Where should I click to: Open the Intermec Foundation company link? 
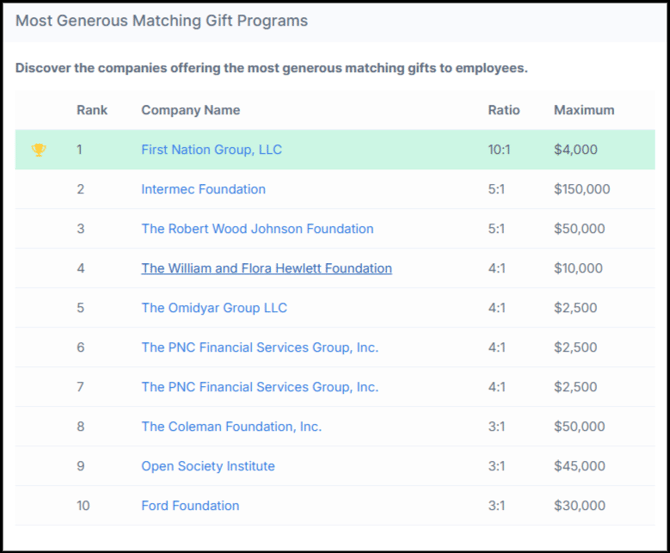tap(203, 189)
